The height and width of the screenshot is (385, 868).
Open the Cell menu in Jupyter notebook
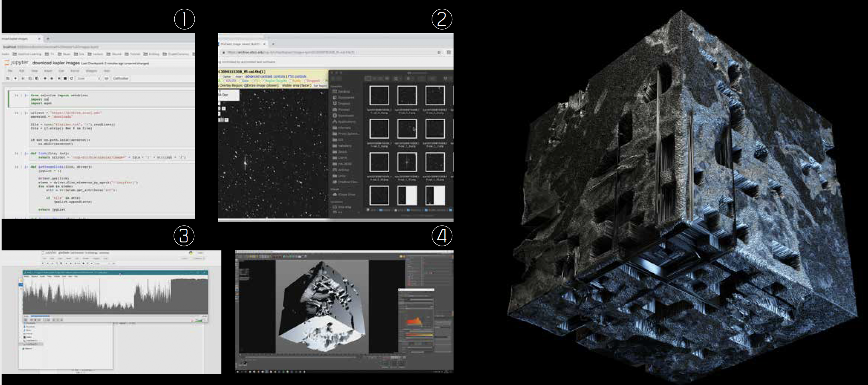pyautogui.click(x=61, y=71)
